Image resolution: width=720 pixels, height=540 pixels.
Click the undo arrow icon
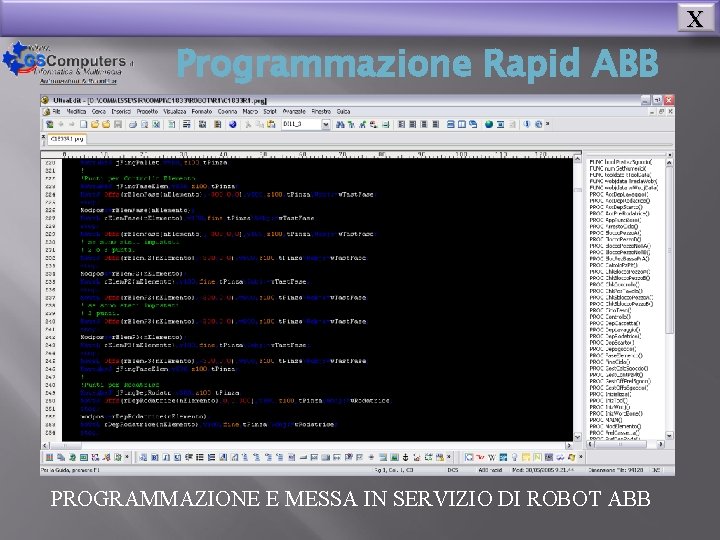click(61, 124)
